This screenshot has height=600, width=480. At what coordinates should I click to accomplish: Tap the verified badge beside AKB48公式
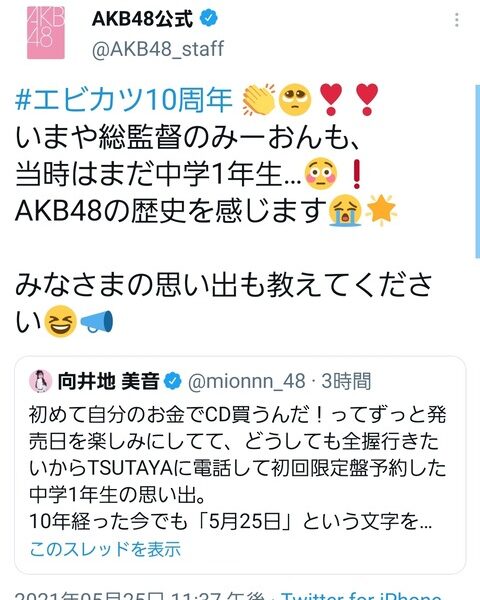(209, 18)
